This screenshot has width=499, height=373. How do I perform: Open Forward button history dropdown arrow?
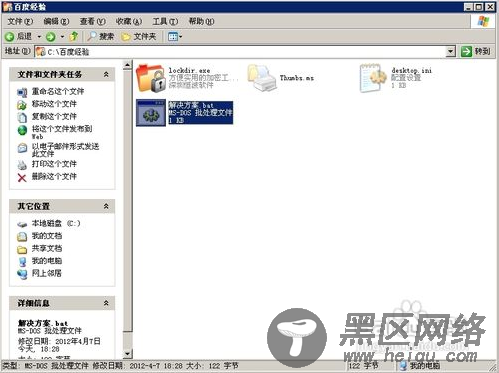point(62,37)
